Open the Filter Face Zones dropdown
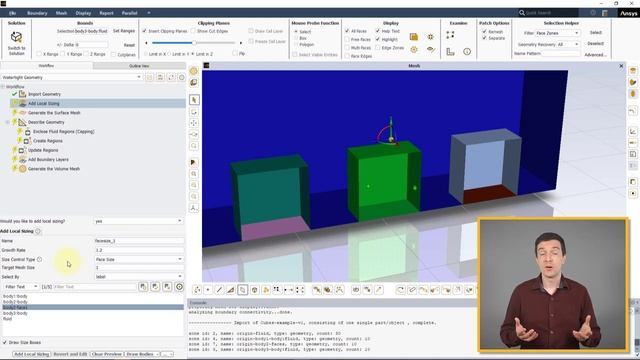The height and width of the screenshot is (360, 640). pos(557,33)
